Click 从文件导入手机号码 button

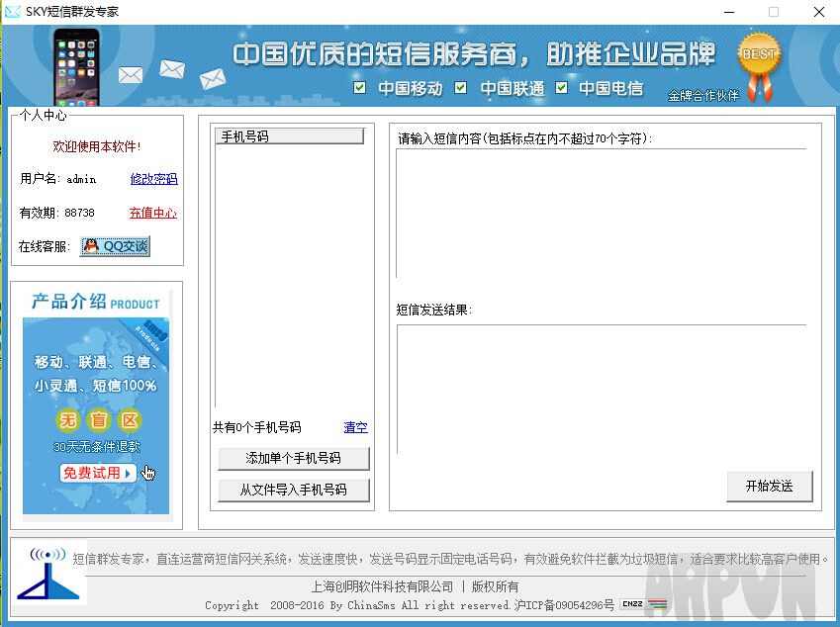(x=294, y=490)
